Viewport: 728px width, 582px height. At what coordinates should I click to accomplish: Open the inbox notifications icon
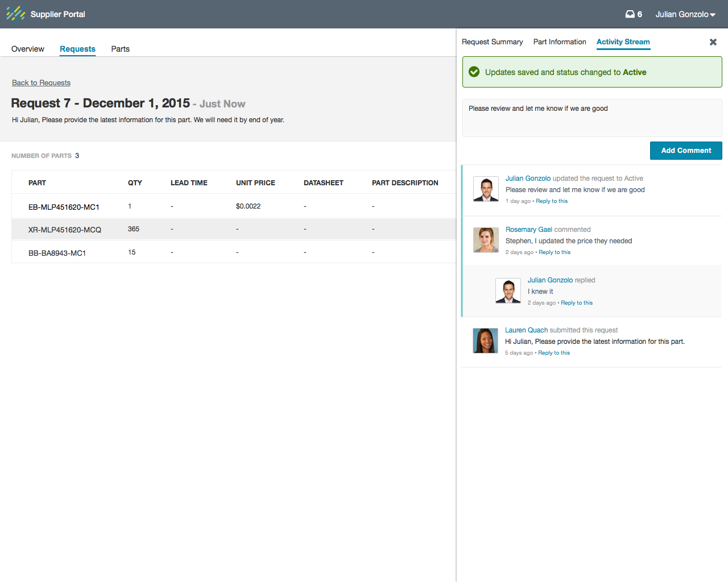click(630, 14)
